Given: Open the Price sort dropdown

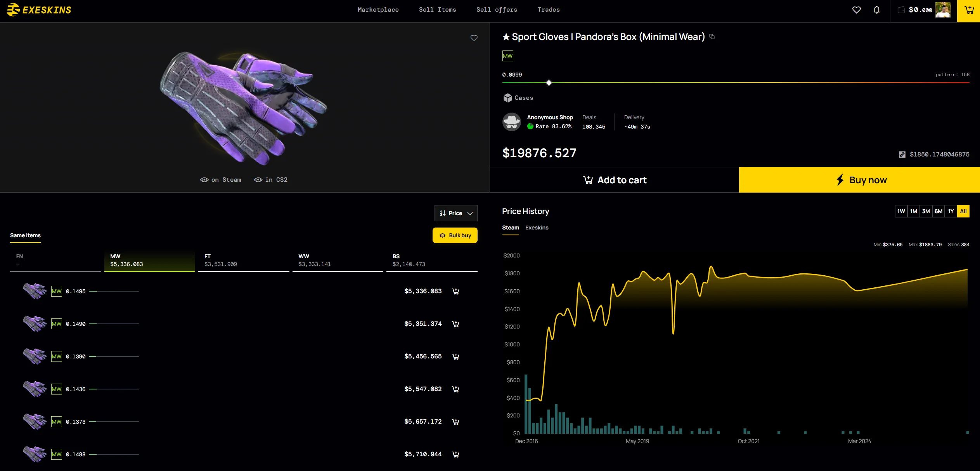Looking at the screenshot, I should pyautogui.click(x=456, y=213).
